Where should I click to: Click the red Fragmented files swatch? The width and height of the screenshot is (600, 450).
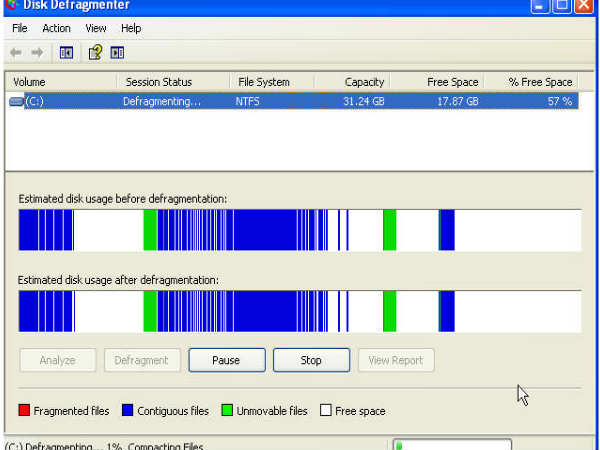pos(24,410)
